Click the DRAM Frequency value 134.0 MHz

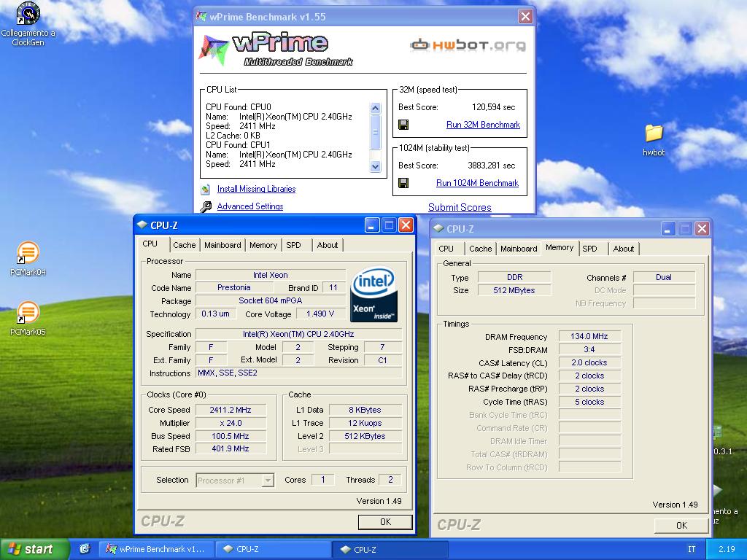[589, 337]
